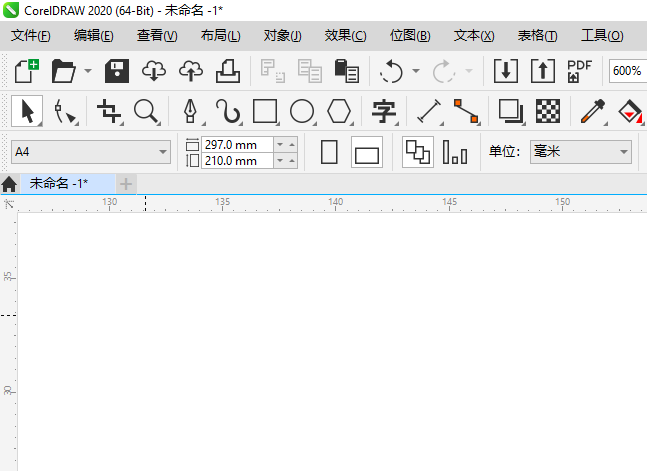This screenshot has width=647, height=471.
Task: Open the 位图(B) menu
Action: pos(410,36)
